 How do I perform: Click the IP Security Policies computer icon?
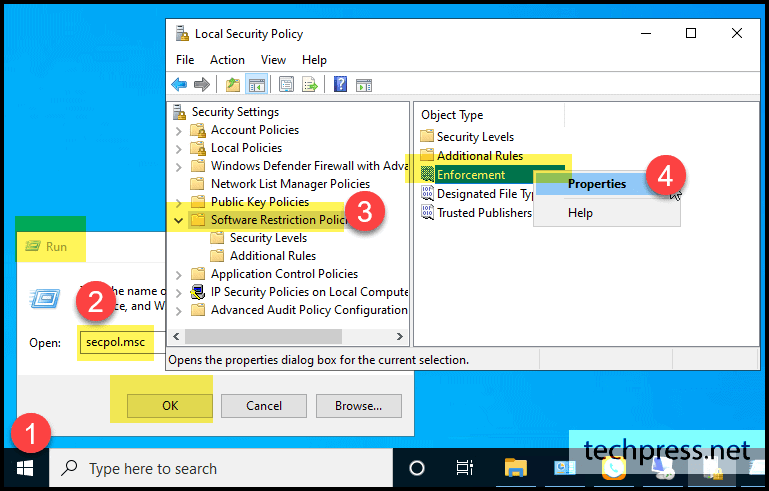(x=198, y=292)
